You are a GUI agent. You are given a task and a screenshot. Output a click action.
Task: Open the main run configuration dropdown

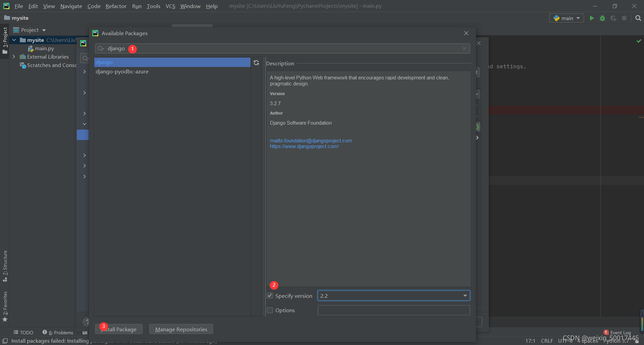pyautogui.click(x=567, y=18)
